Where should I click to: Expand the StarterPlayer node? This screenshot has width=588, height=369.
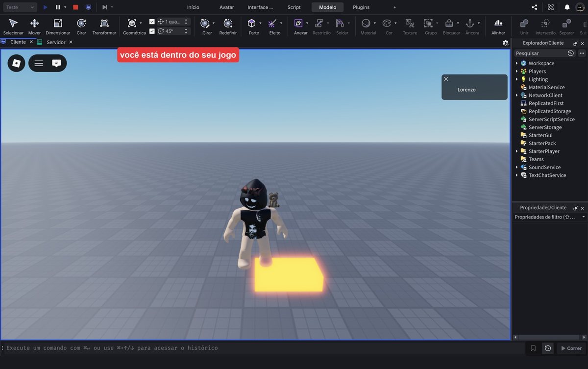(x=516, y=151)
